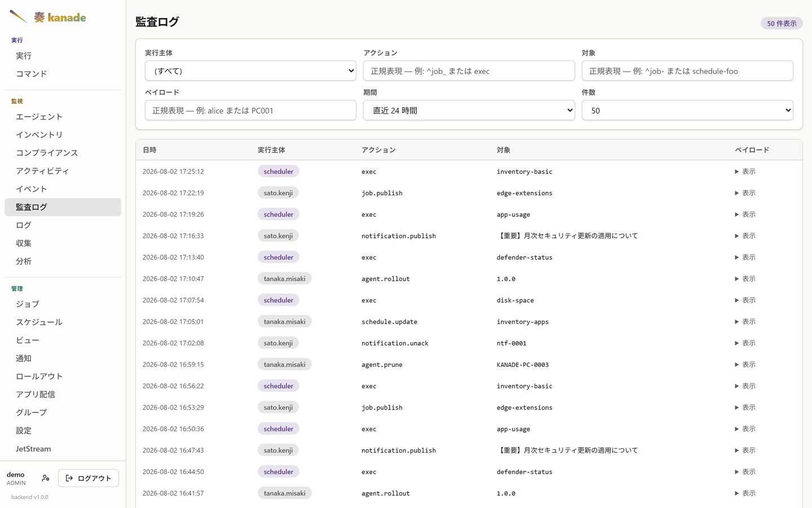Screen dimensions: 812x508
Task: Open ロールアウト in the sidebar
Action: click(63, 376)
